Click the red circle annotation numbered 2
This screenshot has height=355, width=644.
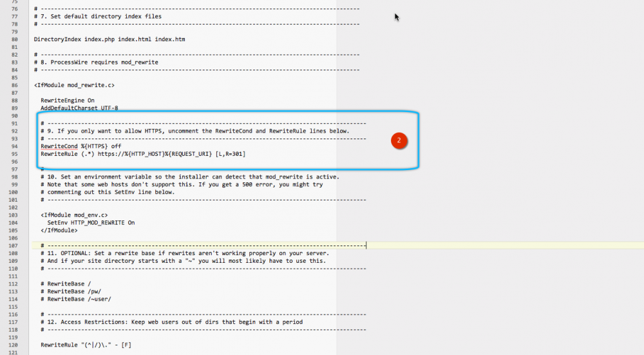(399, 140)
